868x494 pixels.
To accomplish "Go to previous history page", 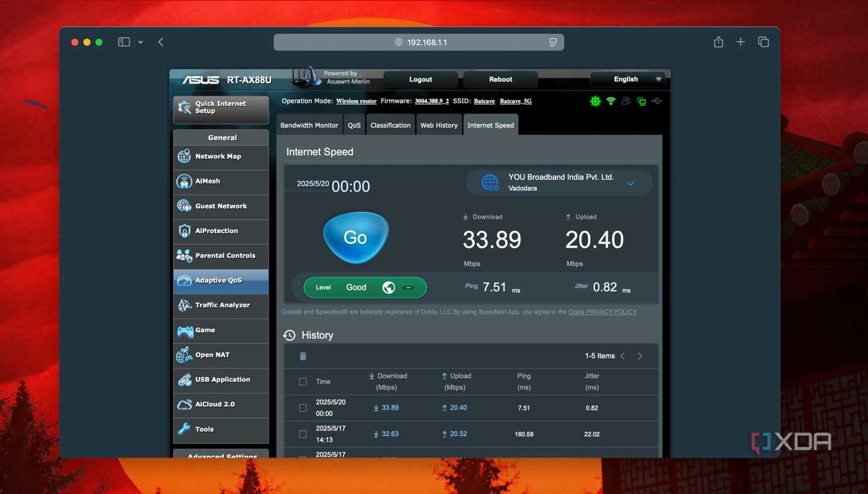I will 622,356.
